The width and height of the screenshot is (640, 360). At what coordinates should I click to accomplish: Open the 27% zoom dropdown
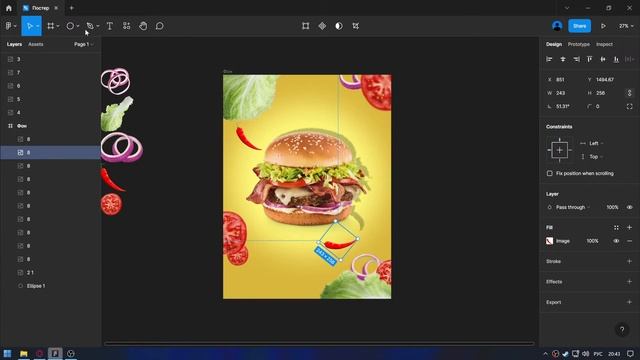tap(626, 26)
